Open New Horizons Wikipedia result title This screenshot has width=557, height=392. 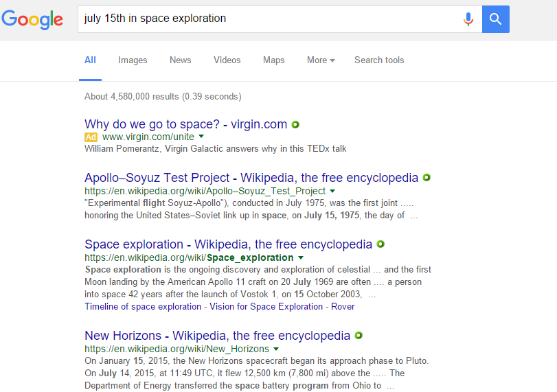[218, 336]
